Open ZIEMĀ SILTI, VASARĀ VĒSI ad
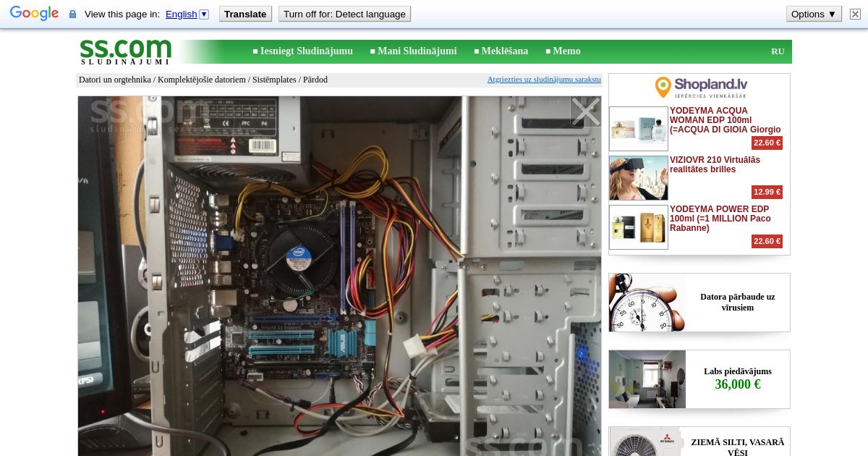This screenshot has height=456, width=868. click(x=737, y=447)
